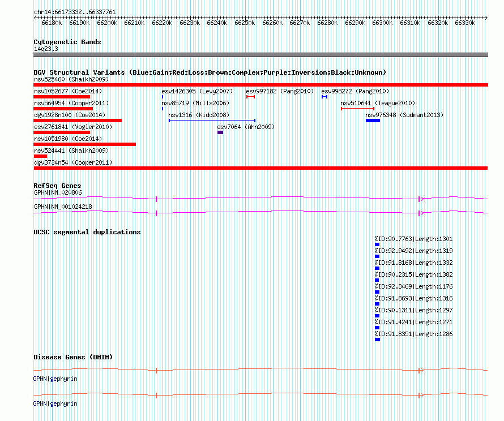Image resolution: width=504 pixels, height=421 pixels.
Task: Click the nsv976348 (Sudmant2013) blue gain bar
Action: 373,121
